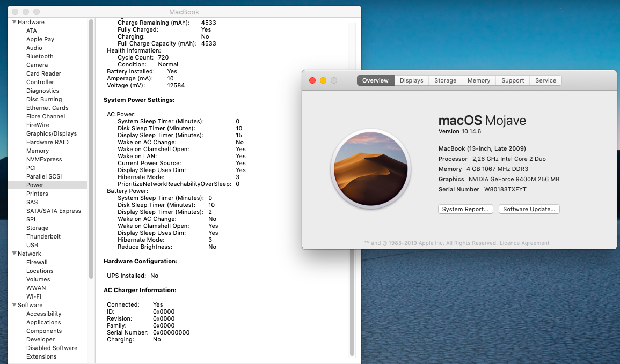This screenshot has height=364, width=620.
Task: Select Accessibility under Software
Action: [x=44, y=314]
